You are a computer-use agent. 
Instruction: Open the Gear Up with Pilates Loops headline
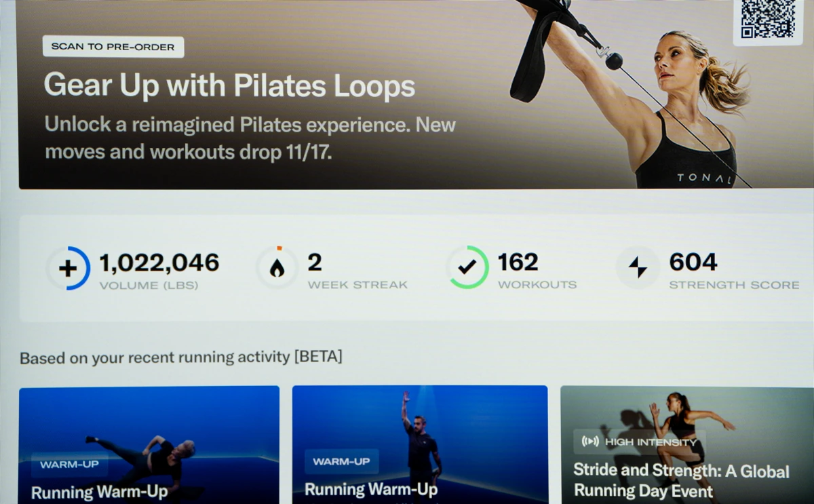click(x=229, y=86)
